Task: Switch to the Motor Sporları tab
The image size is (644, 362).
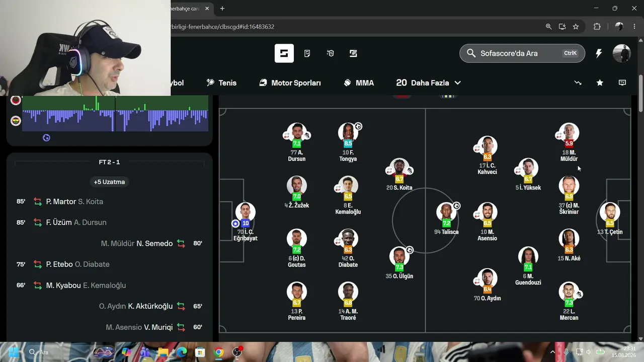Action: point(290,83)
